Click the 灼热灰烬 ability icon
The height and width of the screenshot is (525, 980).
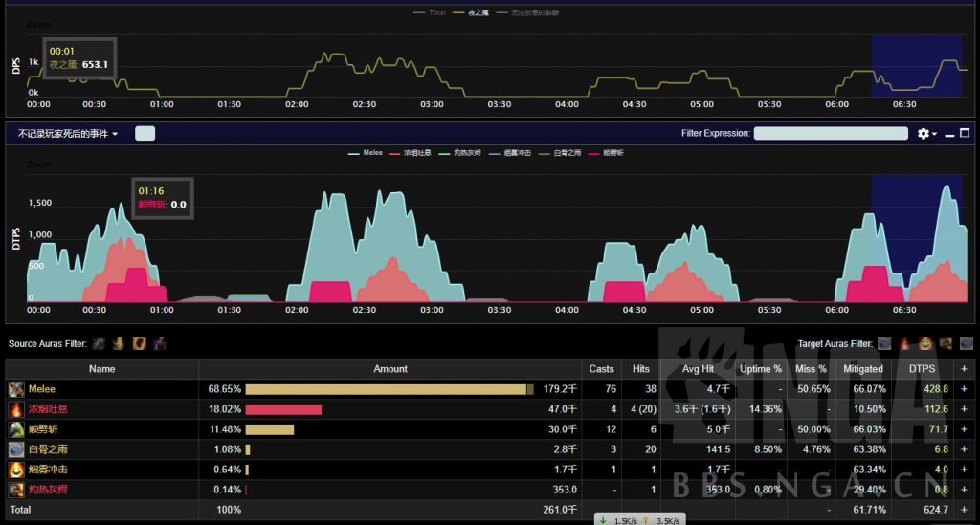pos(16,490)
